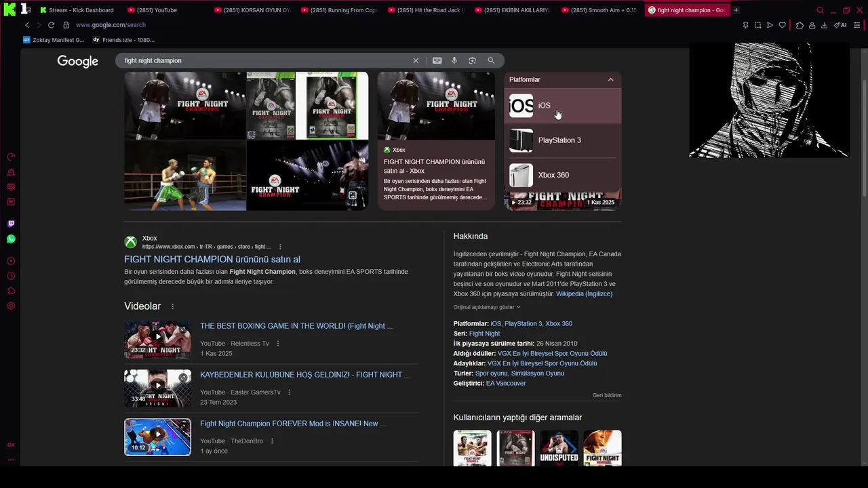The height and width of the screenshot is (488, 868).
Task: Open the WhatsApp panel in sidebar
Action: click(x=11, y=239)
